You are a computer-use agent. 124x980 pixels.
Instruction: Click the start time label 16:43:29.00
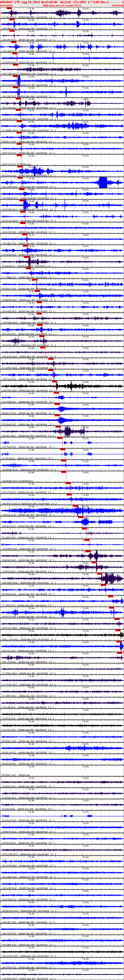tap(6, 6)
